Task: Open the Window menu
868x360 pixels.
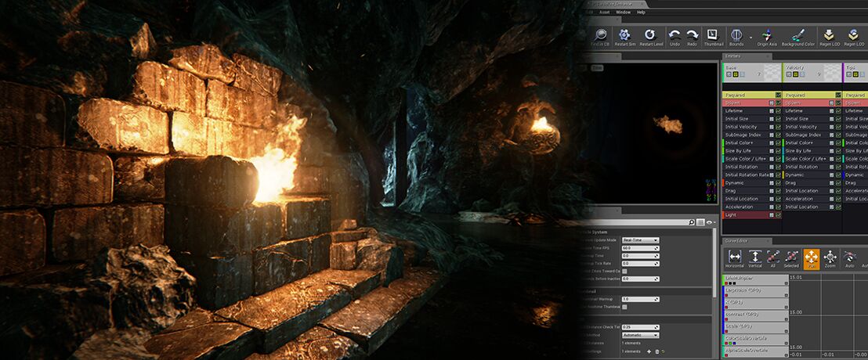Action: (x=623, y=13)
